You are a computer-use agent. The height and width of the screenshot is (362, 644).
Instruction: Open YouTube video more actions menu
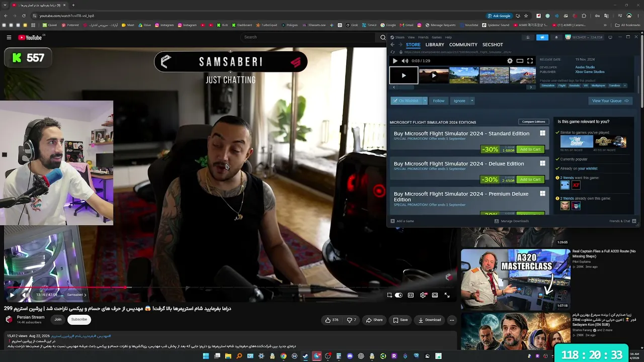[x=452, y=320]
